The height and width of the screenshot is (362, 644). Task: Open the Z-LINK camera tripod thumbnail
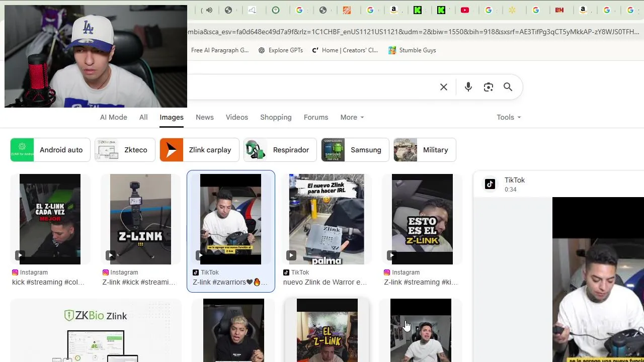140,219
